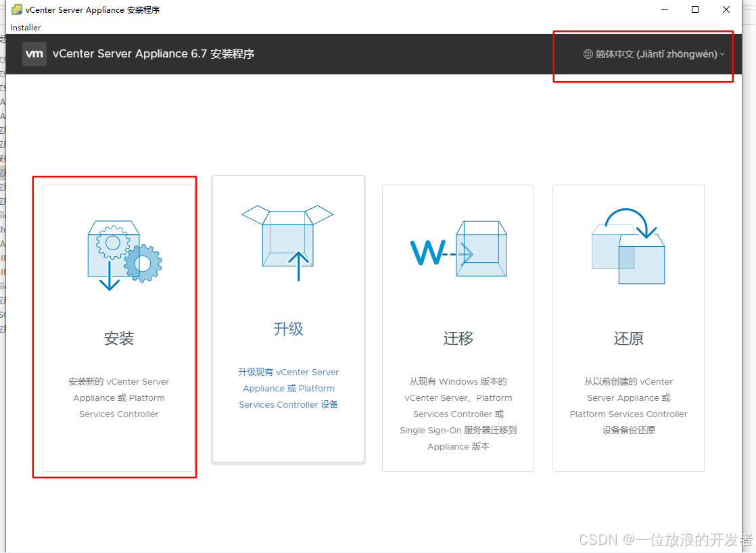Select the 迁移 card title
The height and width of the screenshot is (553, 756).
pyautogui.click(x=458, y=339)
